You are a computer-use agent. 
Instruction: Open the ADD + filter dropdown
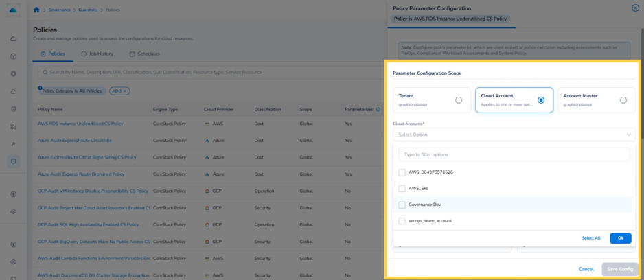point(119,91)
